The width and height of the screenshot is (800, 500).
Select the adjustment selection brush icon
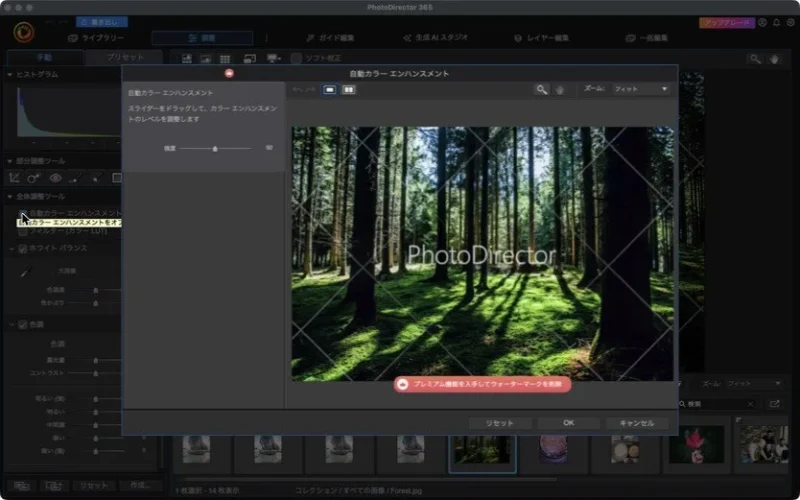click(x=96, y=178)
